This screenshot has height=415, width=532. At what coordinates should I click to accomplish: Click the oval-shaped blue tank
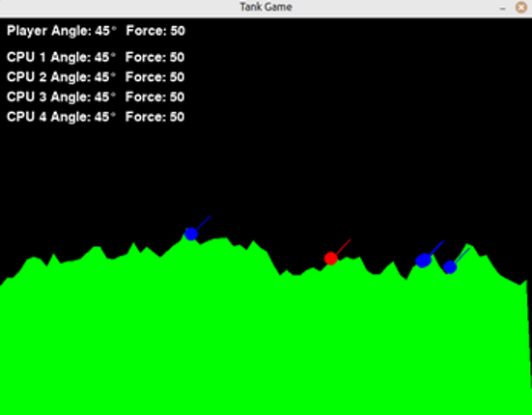[x=423, y=261]
